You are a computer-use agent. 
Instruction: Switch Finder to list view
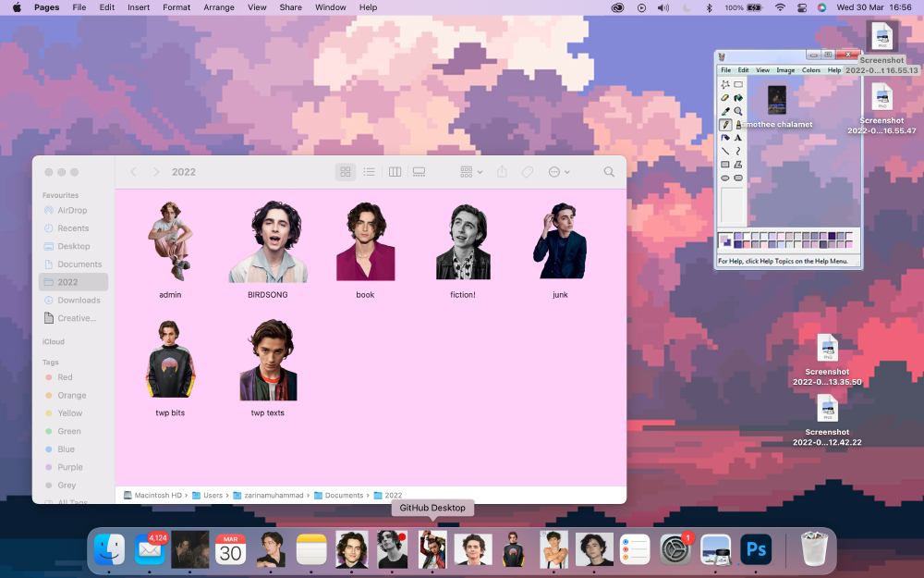(369, 172)
